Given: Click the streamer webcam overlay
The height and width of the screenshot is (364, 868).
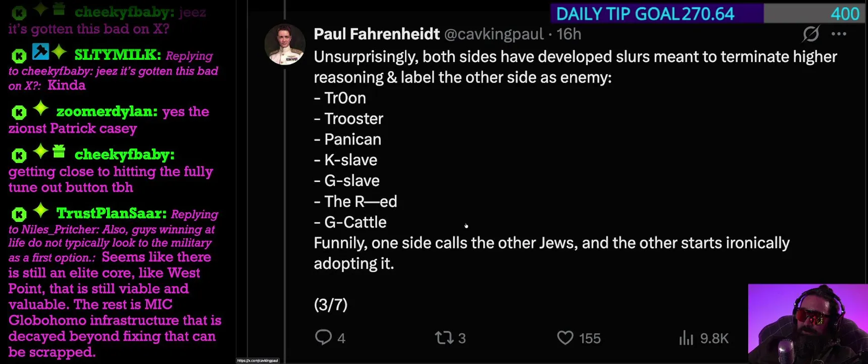Looking at the screenshot, I should click(807, 324).
